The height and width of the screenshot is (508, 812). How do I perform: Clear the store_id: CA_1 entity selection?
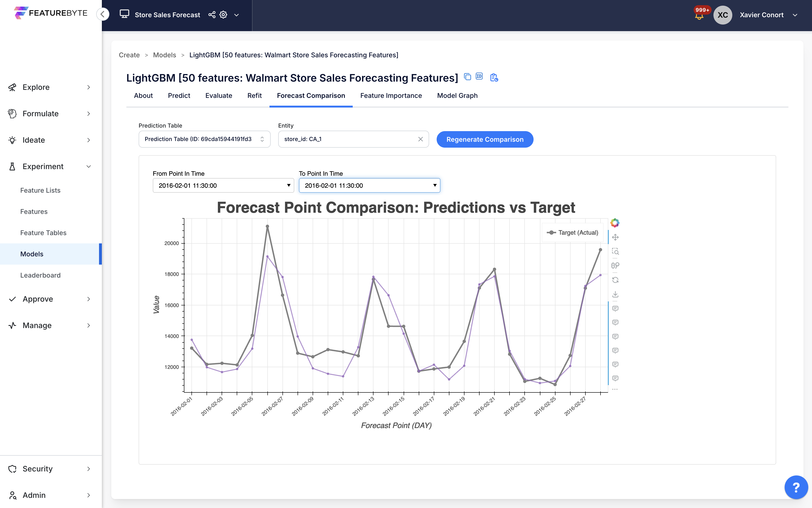click(x=421, y=139)
